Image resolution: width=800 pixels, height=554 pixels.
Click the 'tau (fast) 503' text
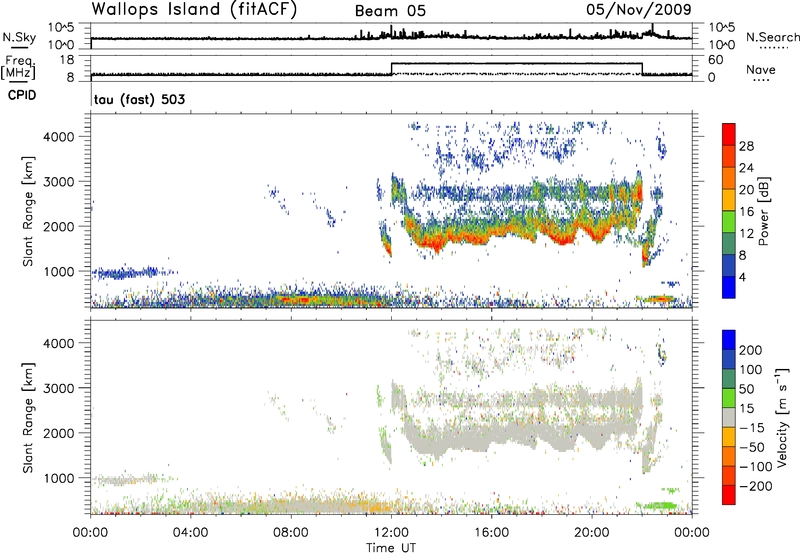pos(139,99)
